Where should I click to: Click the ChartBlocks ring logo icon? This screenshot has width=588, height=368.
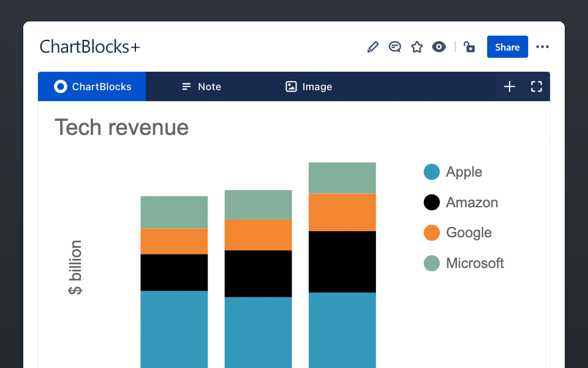[x=60, y=86]
